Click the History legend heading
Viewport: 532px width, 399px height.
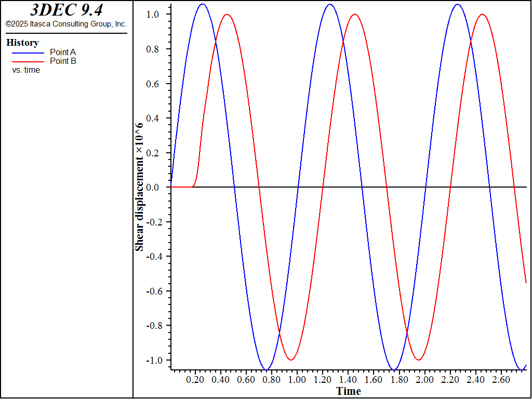coord(22,43)
